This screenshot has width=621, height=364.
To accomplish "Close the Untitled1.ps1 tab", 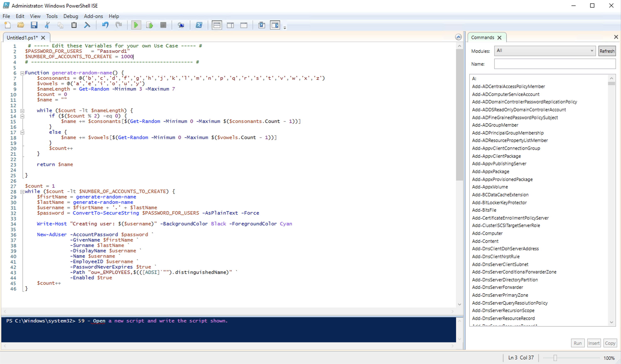I will click(43, 38).
